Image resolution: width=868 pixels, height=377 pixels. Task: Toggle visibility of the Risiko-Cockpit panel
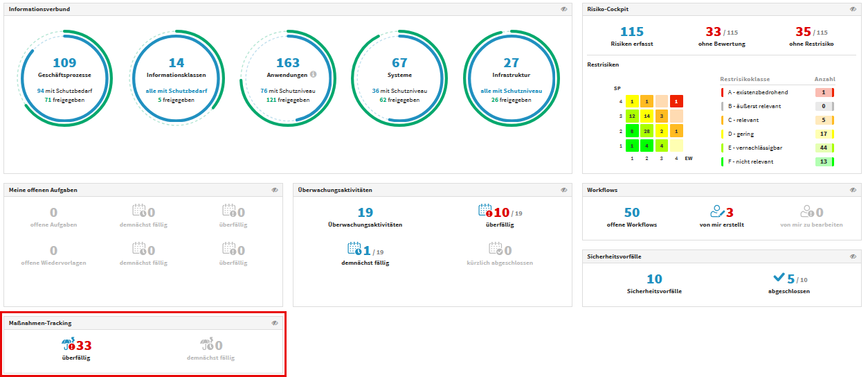(x=853, y=9)
